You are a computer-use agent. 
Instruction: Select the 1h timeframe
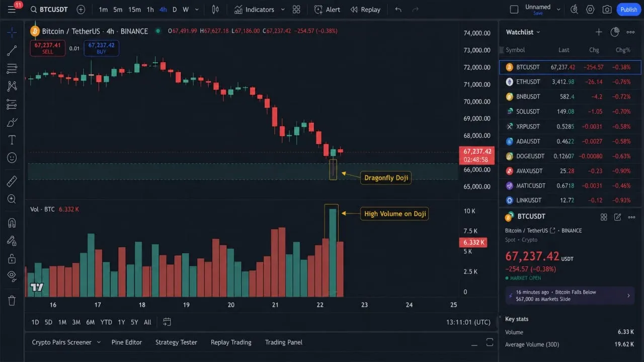click(150, 10)
